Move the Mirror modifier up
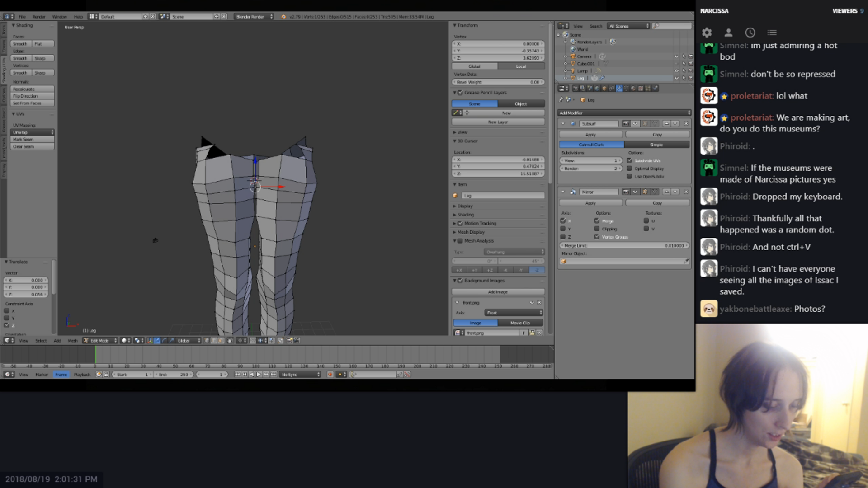Screen dimensions: 868x488 tap(666, 192)
